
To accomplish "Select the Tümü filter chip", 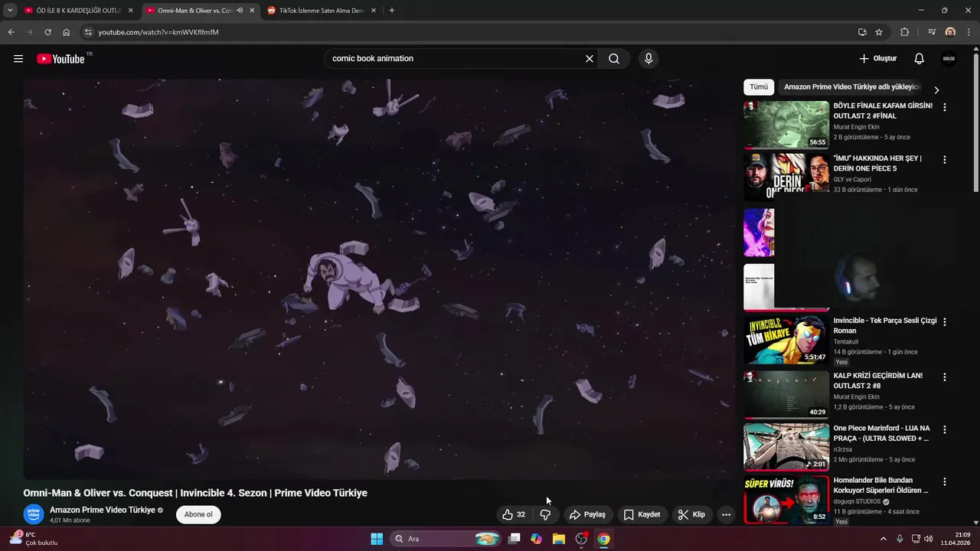I will pos(759,87).
